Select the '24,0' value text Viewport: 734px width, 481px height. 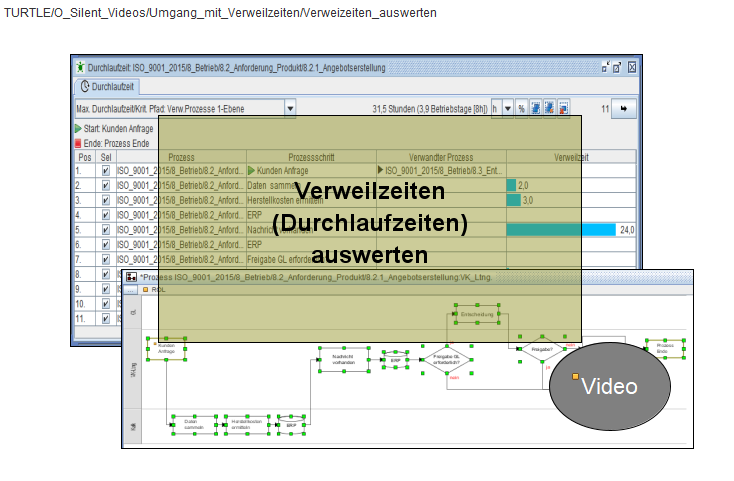coord(627,230)
